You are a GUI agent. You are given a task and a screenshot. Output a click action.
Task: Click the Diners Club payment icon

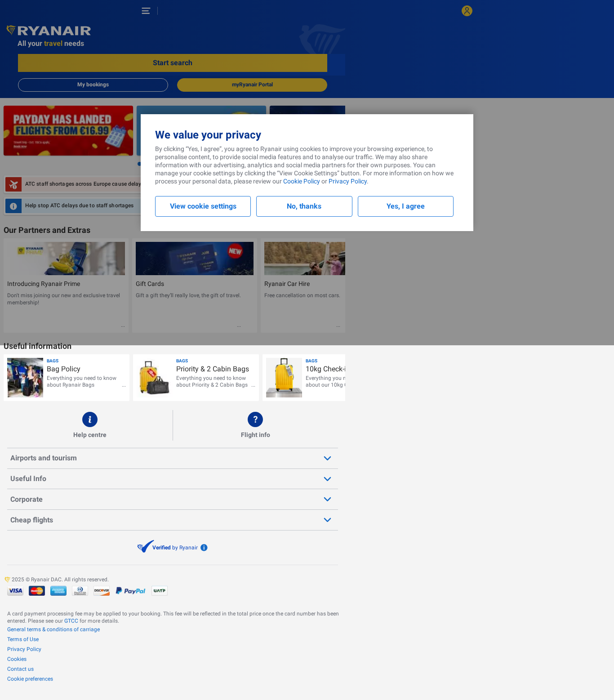(80, 591)
